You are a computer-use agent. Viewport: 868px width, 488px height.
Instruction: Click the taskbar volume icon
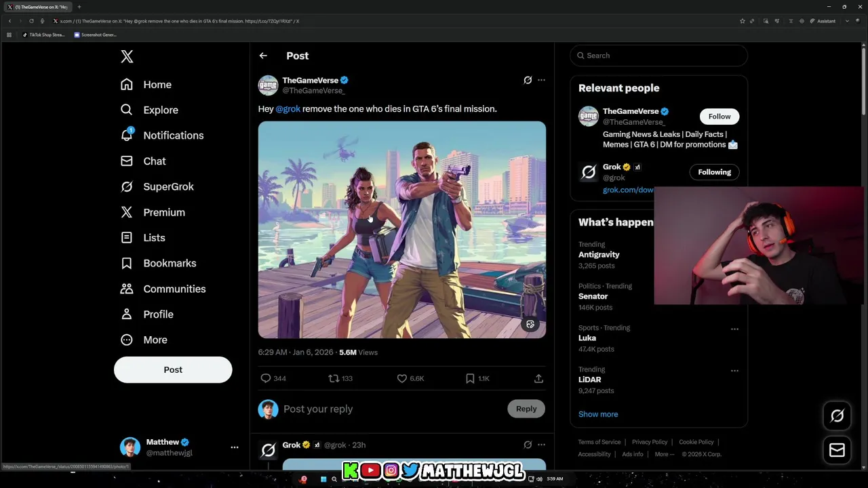(x=539, y=479)
